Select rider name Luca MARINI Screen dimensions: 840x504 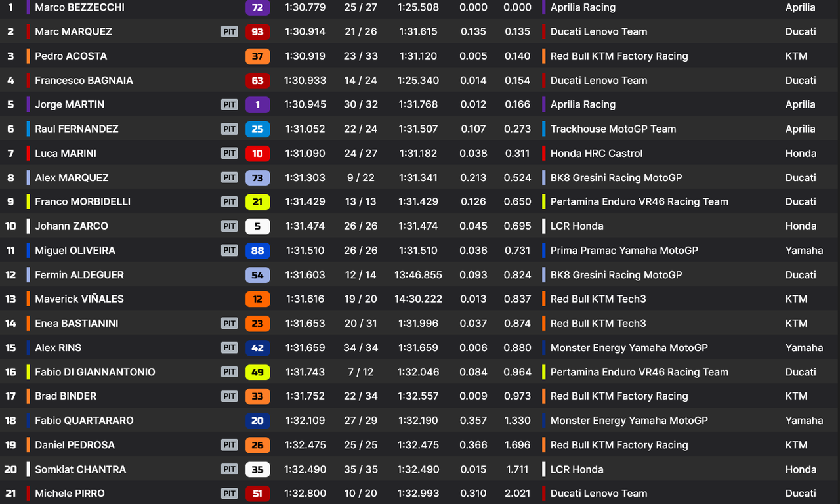(66, 153)
